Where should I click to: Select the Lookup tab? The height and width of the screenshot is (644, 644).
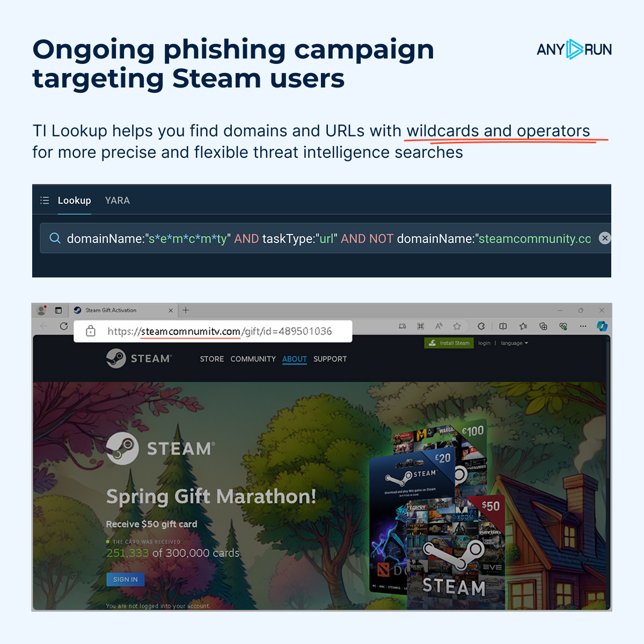pos(74,200)
